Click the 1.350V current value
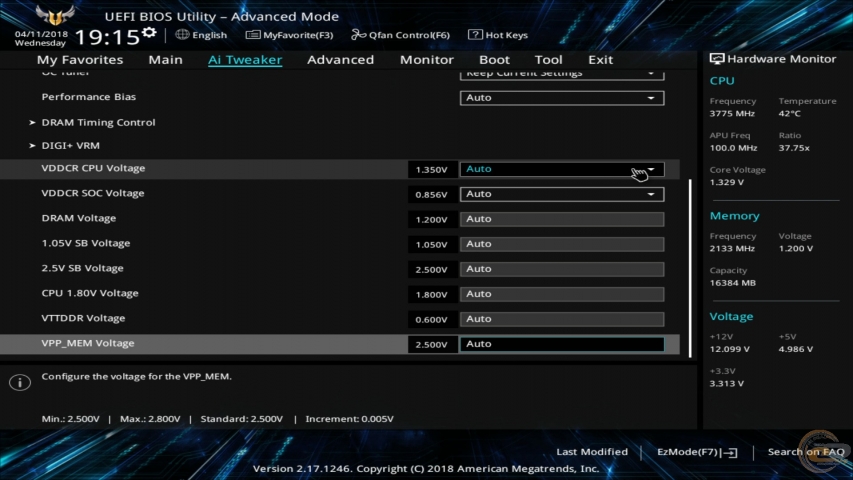Screen dimensions: 853x480 pyautogui.click(x=432, y=170)
